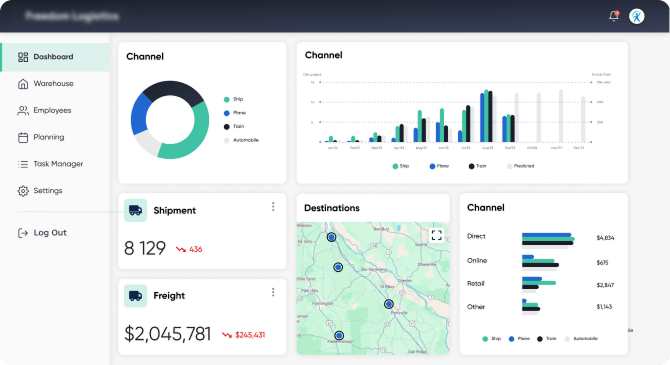670x365 pixels.
Task: Click the blue Plane segment of the donut chart
Action: 139,115
